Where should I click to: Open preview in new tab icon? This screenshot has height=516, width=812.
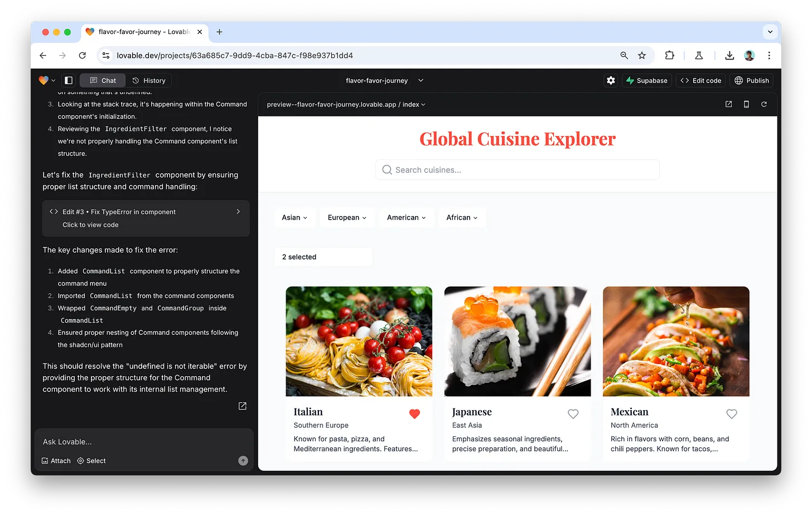(x=728, y=104)
